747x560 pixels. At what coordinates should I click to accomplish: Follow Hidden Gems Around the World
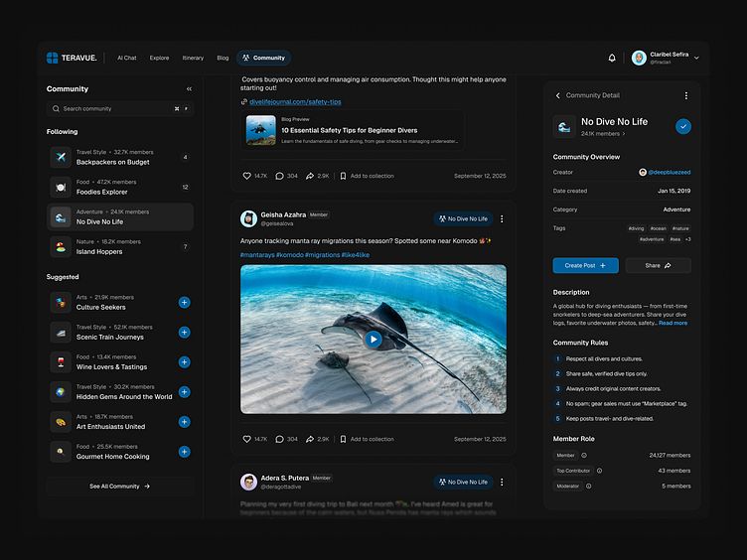pos(185,392)
